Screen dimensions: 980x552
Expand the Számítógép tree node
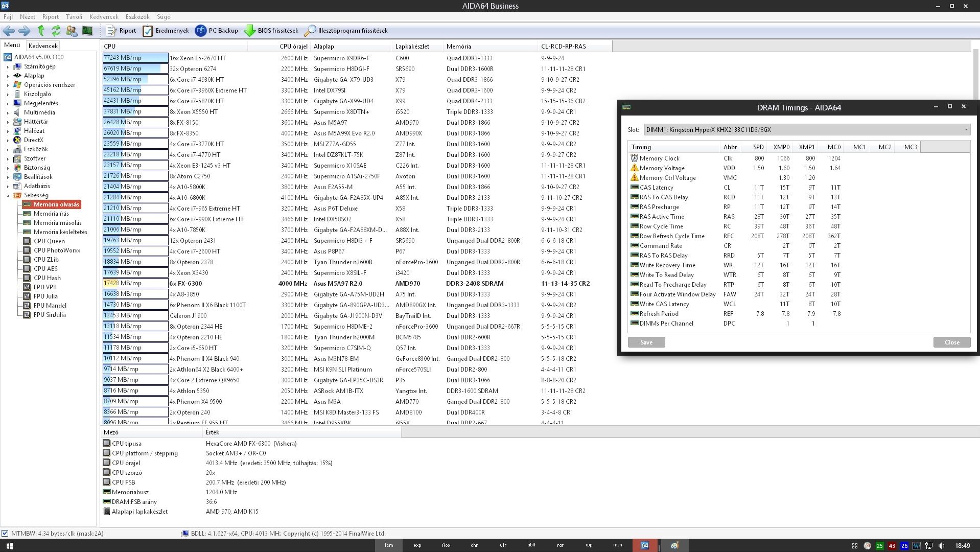click(8, 67)
